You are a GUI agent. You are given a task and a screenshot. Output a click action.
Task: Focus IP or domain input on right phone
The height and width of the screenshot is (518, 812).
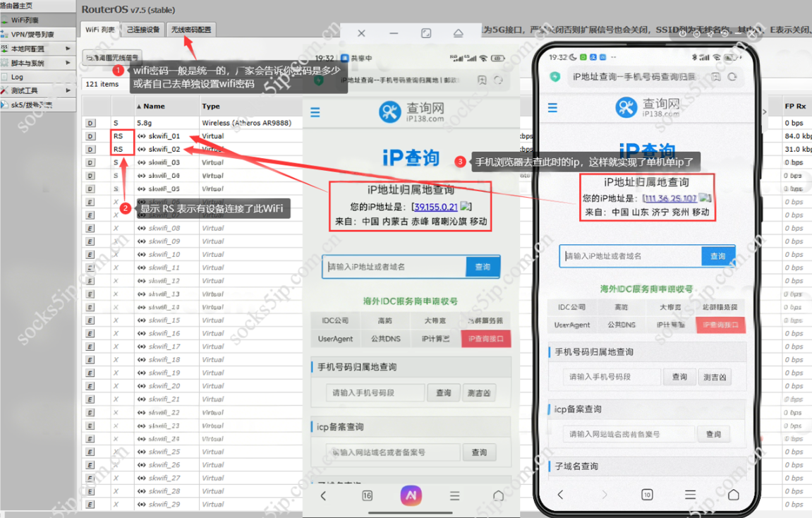(x=631, y=256)
